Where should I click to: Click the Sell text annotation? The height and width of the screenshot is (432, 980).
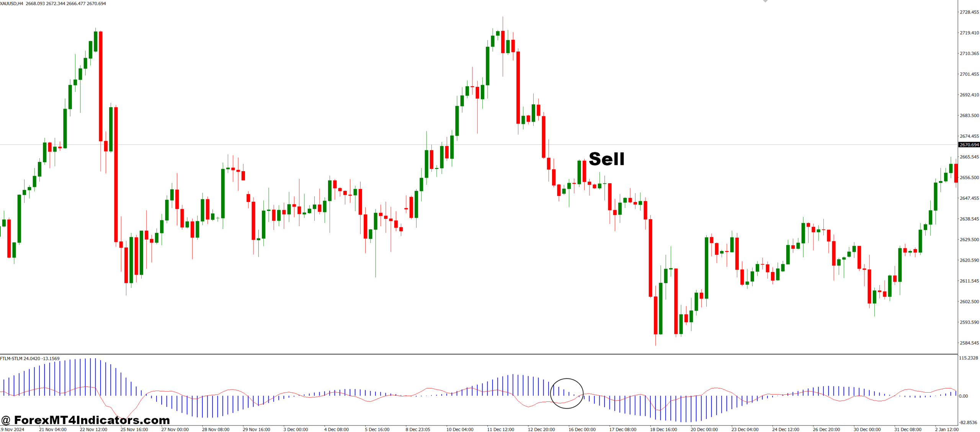(x=606, y=159)
